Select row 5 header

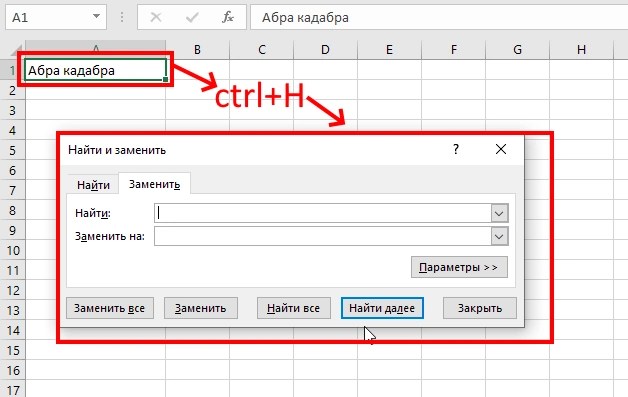point(12,151)
